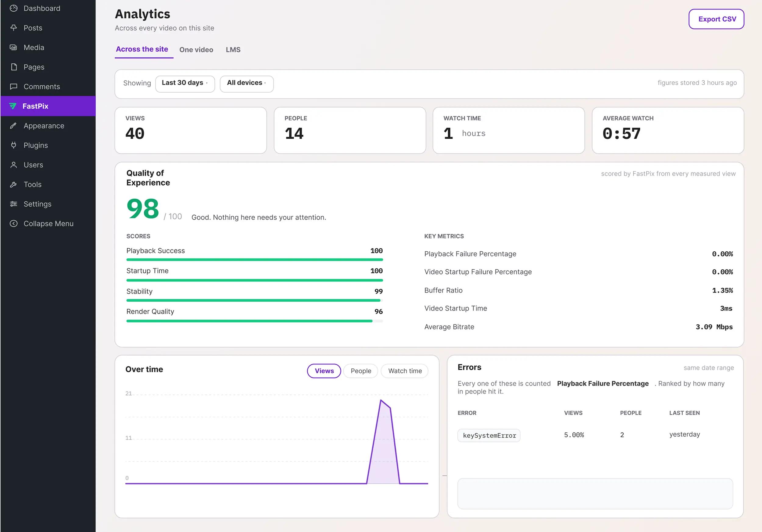Screen dimensions: 762x532
Task: Click the Pages document icon
Action: 14,67
